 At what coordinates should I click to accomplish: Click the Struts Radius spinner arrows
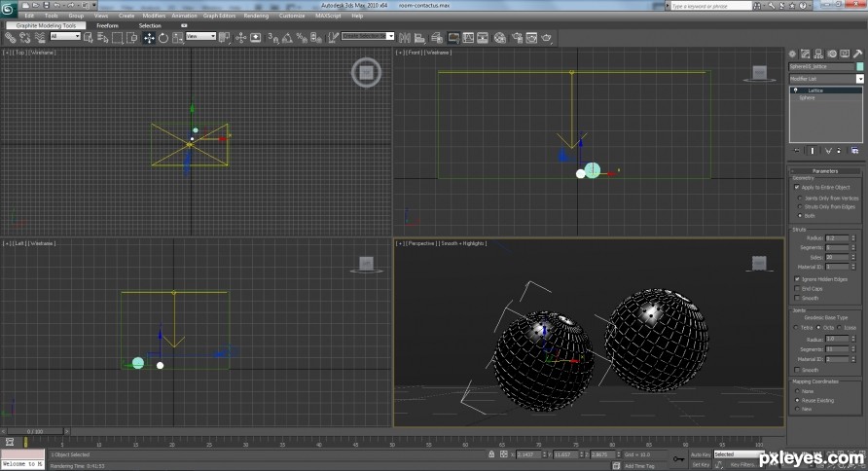[x=853, y=238]
